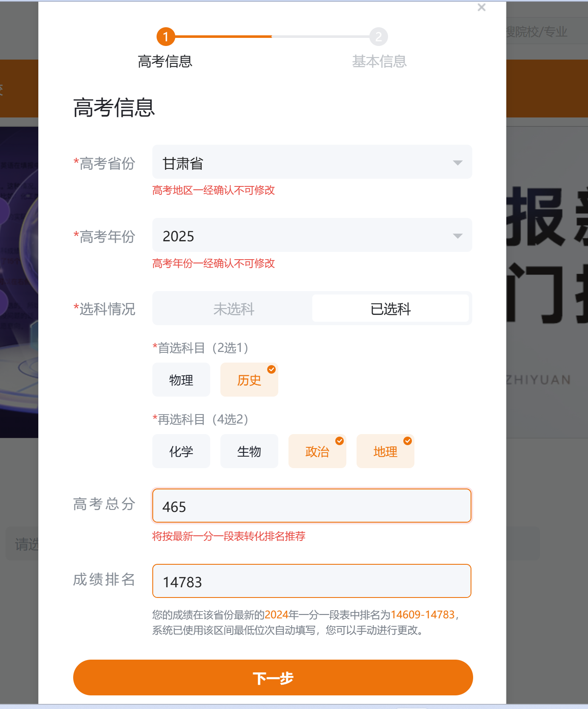Click the 高考总分 field label
The image size is (588, 709).
104,504
